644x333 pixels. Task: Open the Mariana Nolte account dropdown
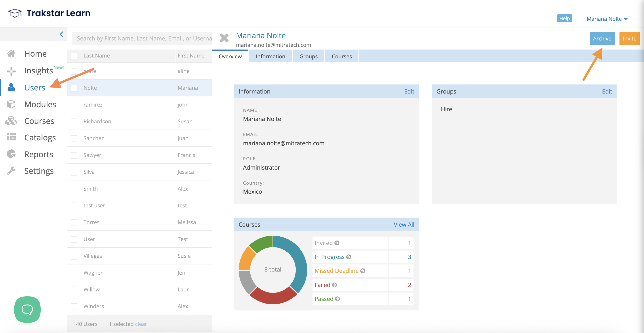pyautogui.click(x=607, y=19)
